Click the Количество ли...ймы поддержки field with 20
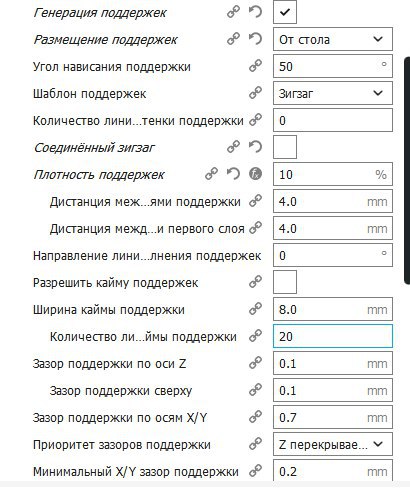 pyautogui.click(x=333, y=336)
